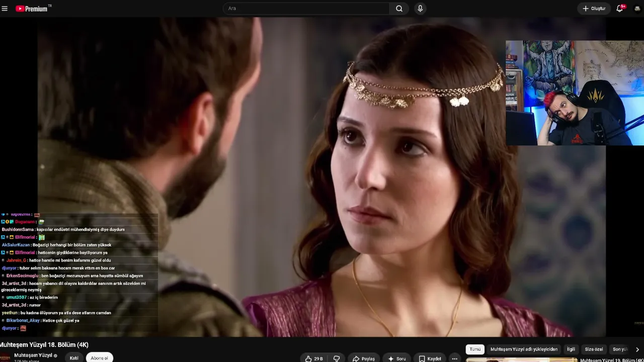Pause the video by clicking the player
Viewport: 644px width, 362px height.
322,176
